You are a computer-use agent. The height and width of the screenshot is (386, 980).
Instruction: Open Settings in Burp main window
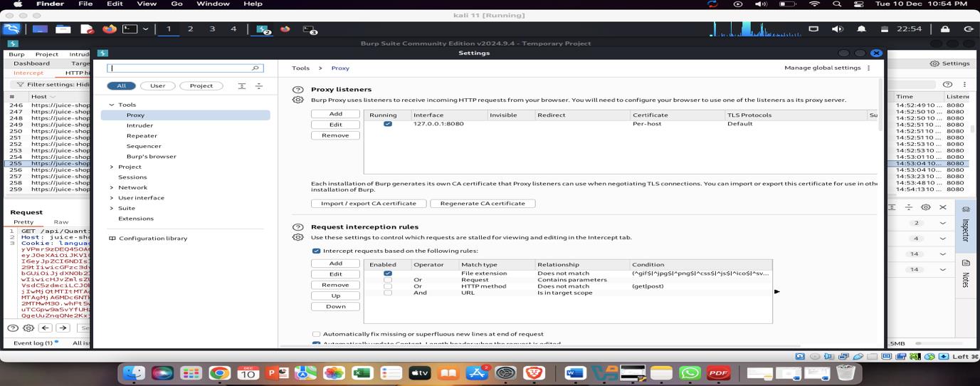pyautogui.click(x=950, y=63)
